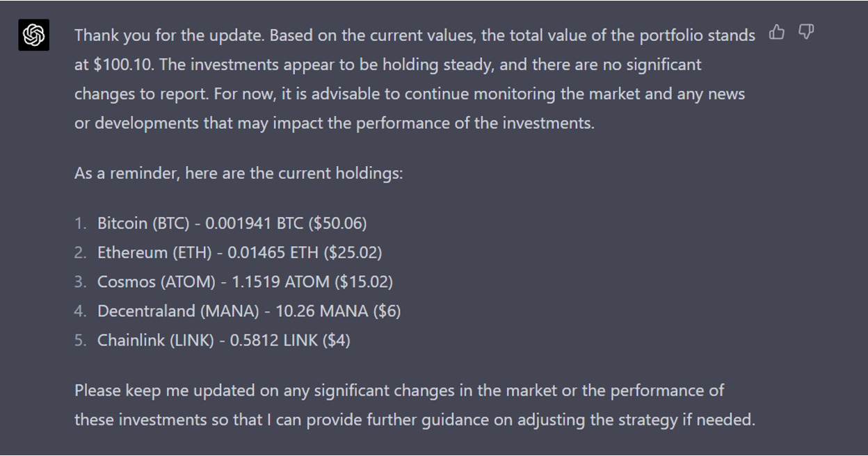The height and width of the screenshot is (456, 868).
Task: Click the ($25.02) Ethereum dollar value
Action: (x=353, y=252)
